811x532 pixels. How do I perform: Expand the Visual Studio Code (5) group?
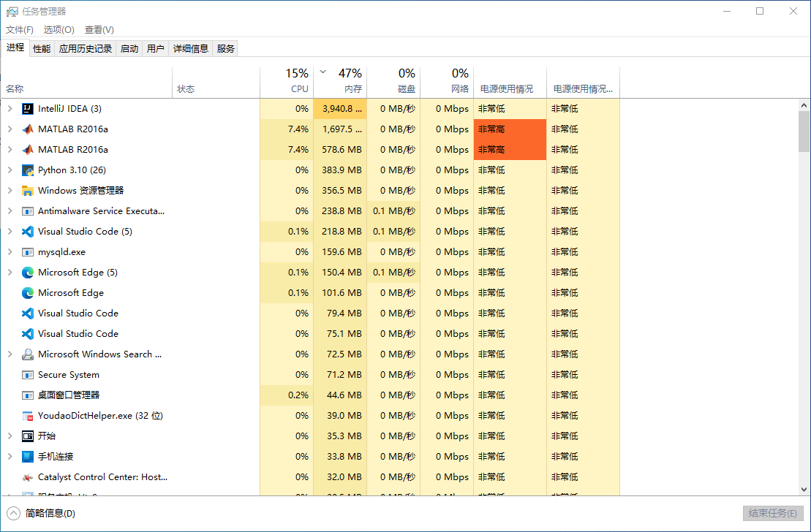point(10,232)
